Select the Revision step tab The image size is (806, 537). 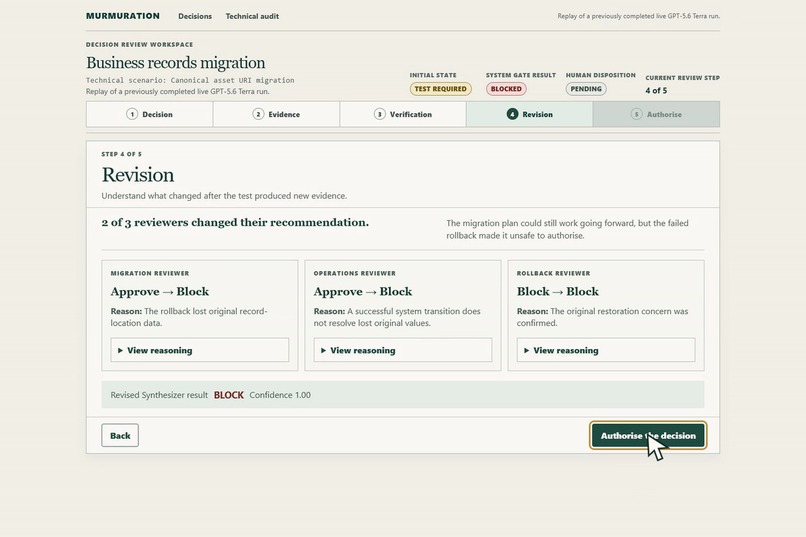(x=529, y=114)
